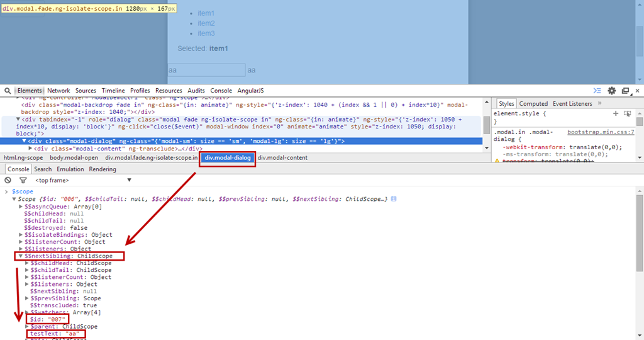Click body.modal-open breadcrumb
Screen dimensions: 644x340
click(74, 157)
